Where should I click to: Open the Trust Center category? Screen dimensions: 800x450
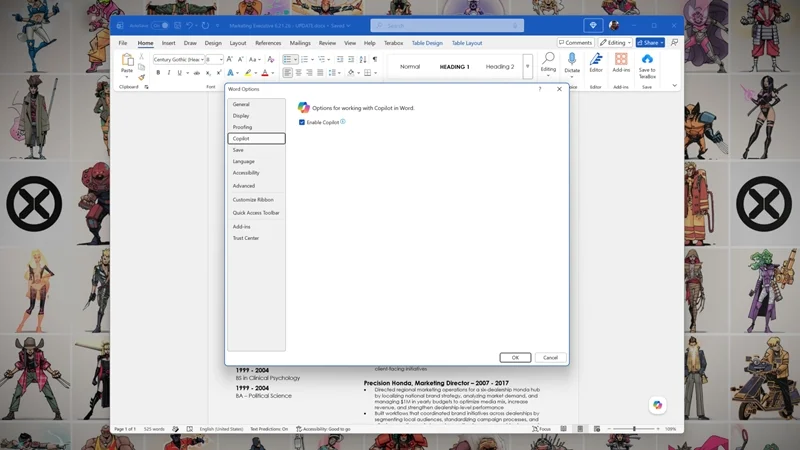[256, 238]
